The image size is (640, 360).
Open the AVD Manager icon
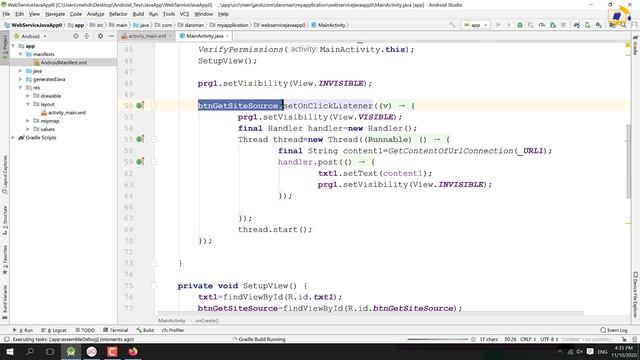[588, 25]
